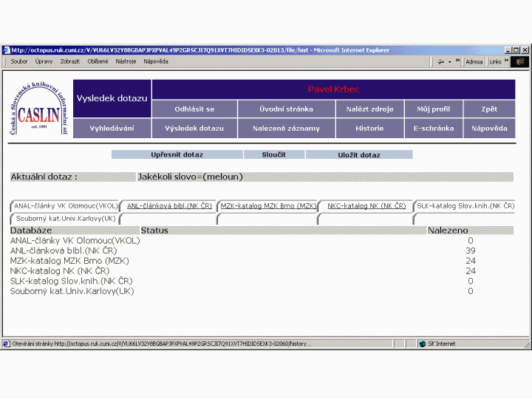Viewport: 532px width, 399px height.
Task: Click the NKC-katalog NK (NK ČR) table row
Action: coord(262,271)
